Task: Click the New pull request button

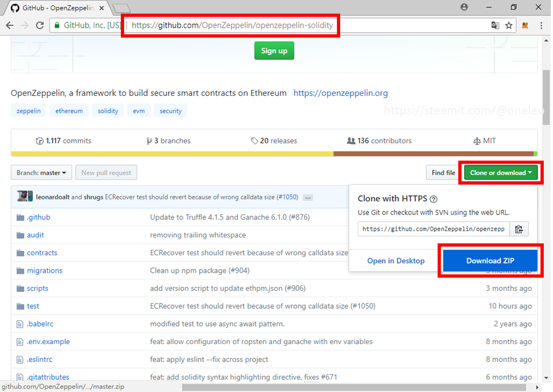Action: [x=106, y=173]
